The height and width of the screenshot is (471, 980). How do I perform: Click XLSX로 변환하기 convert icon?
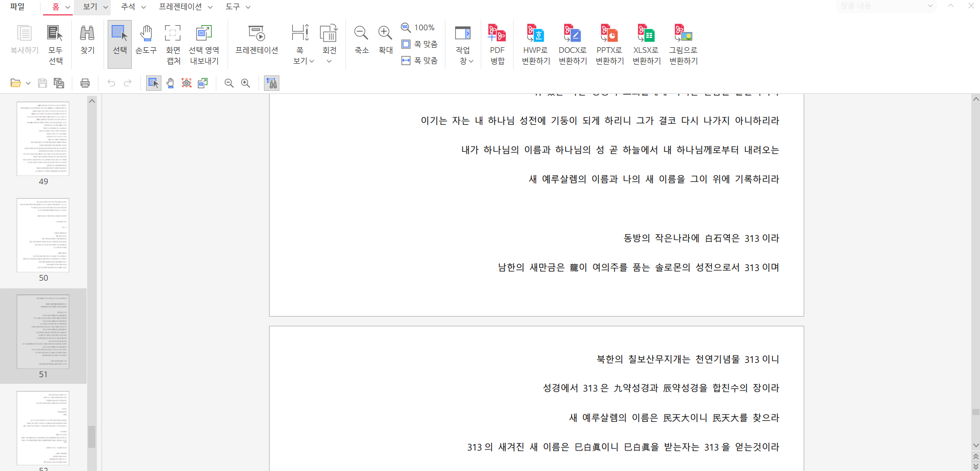point(646,44)
